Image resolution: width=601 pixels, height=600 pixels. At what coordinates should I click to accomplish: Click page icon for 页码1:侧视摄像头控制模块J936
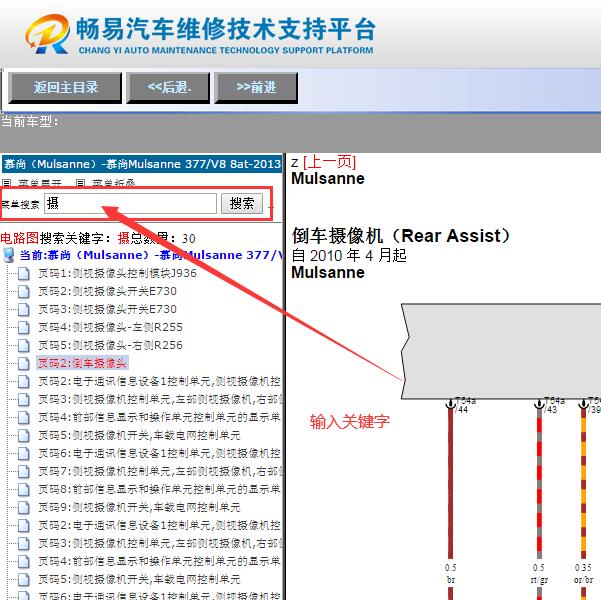[23, 274]
